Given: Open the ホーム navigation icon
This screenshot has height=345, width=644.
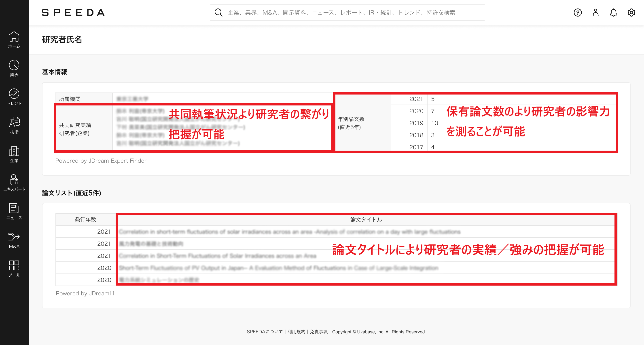Looking at the screenshot, I should (14, 40).
